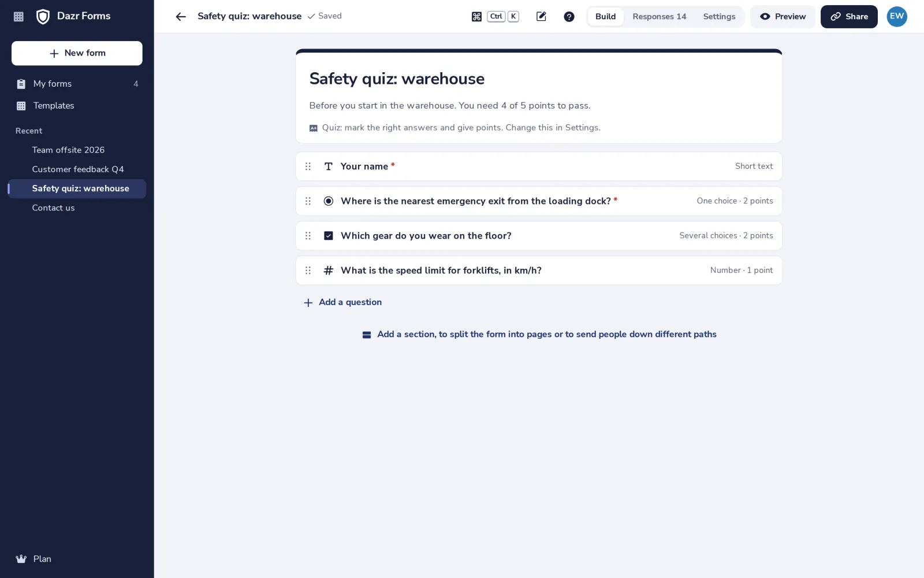Screen dimensions: 924x578
Task: Open the EW user avatar
Action: coord(897,17)
